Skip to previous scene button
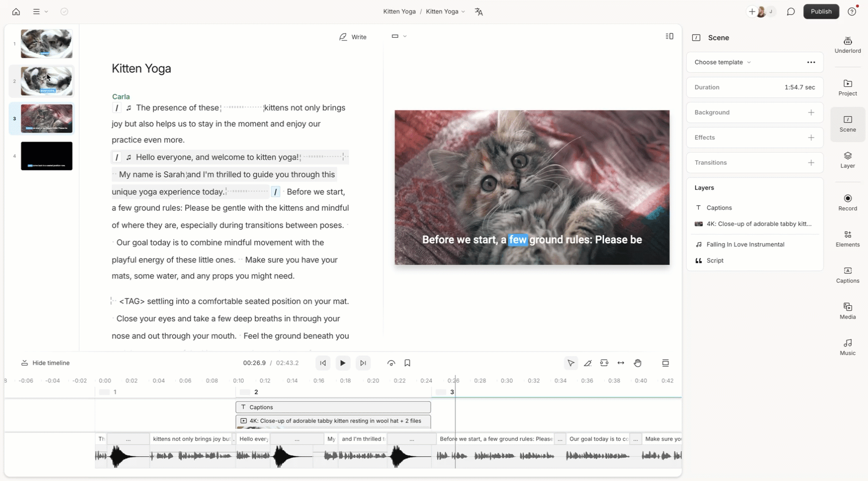868x481 pixels. [323, 363]
